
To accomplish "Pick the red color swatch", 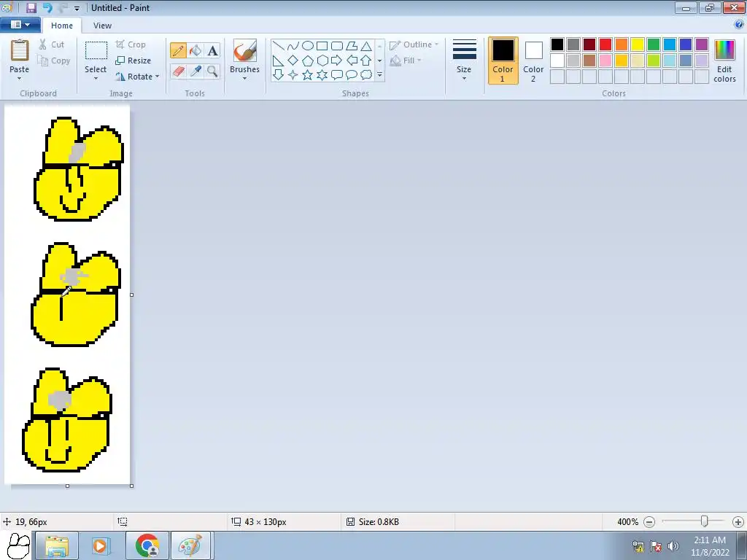I will click(x=605, y=44).
